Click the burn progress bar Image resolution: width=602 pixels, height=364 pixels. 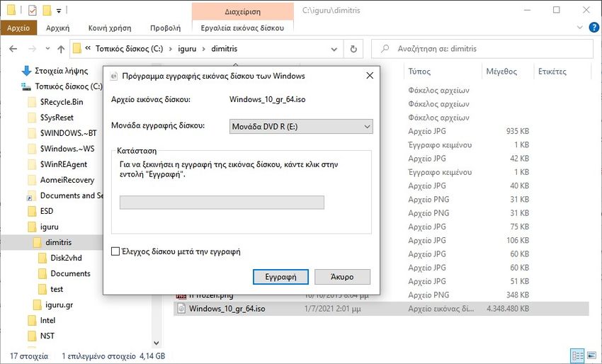222,203
